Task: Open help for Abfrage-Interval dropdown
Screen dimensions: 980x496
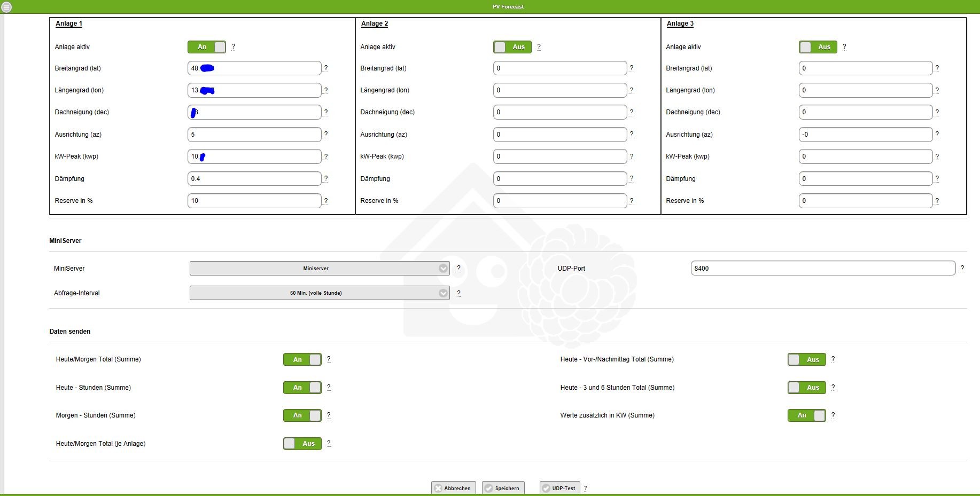Action: (458, 293)
